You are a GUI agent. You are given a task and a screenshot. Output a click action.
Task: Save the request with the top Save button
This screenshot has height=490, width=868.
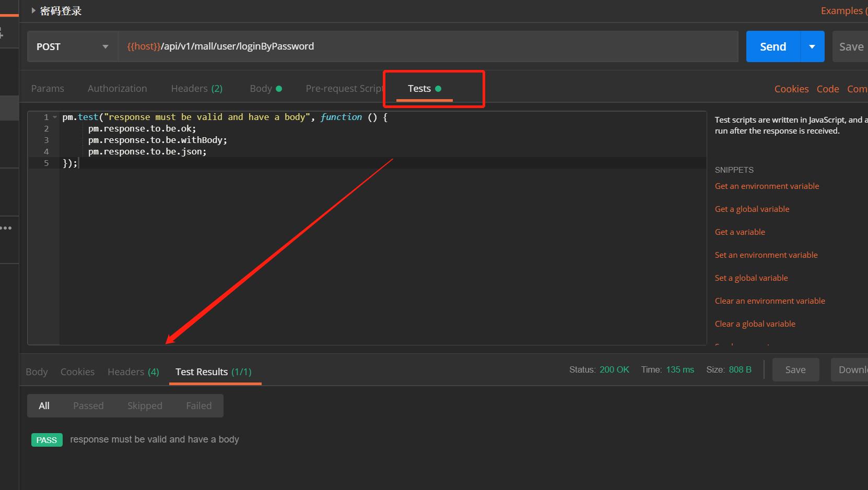tap(851, 46)
